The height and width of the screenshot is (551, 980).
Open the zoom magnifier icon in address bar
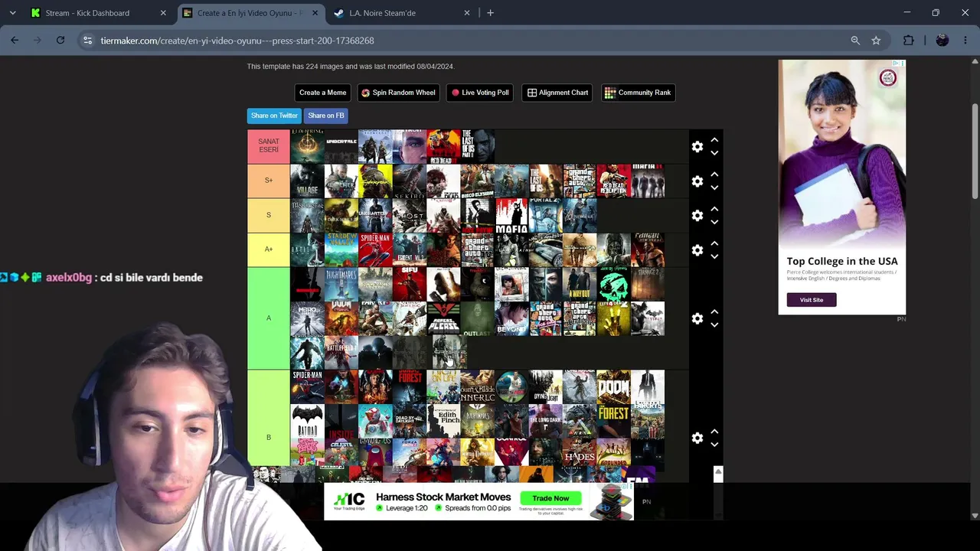coord(855,41)
